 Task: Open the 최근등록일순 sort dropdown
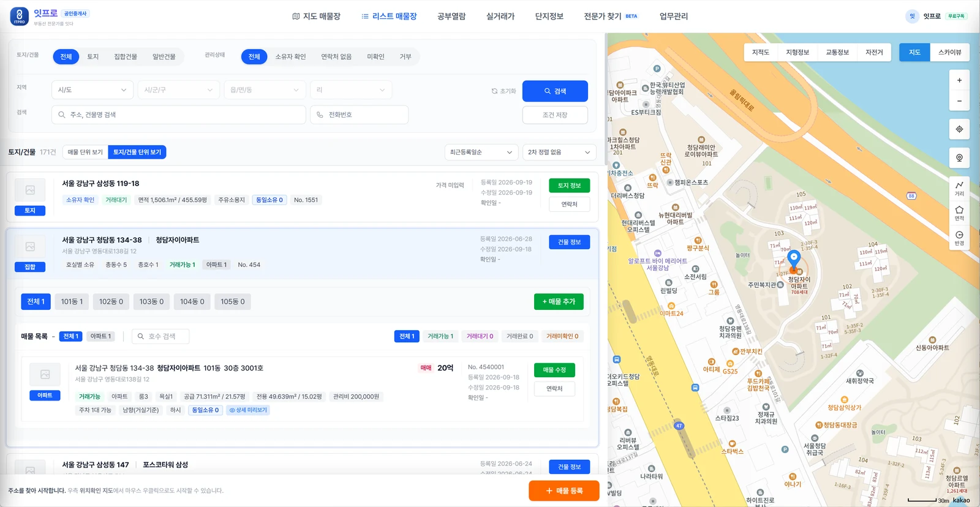pos(481,152)
